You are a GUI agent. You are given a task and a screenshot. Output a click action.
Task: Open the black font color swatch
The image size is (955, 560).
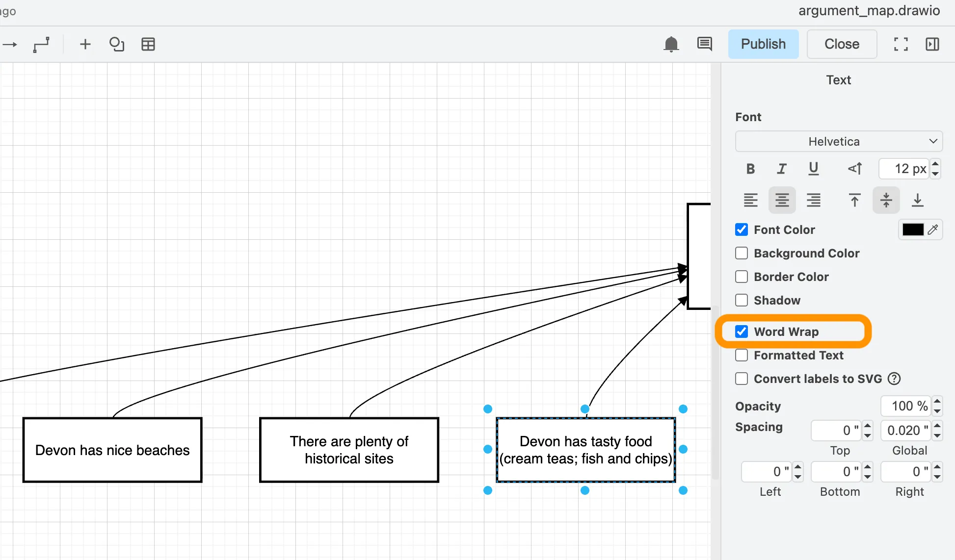[913, 229]
